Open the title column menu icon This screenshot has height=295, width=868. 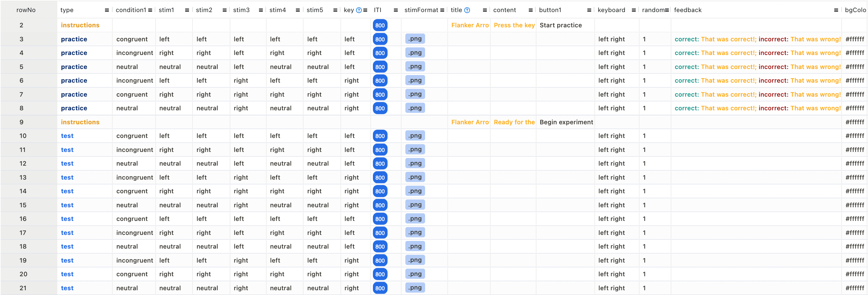[x=485, y=10]
